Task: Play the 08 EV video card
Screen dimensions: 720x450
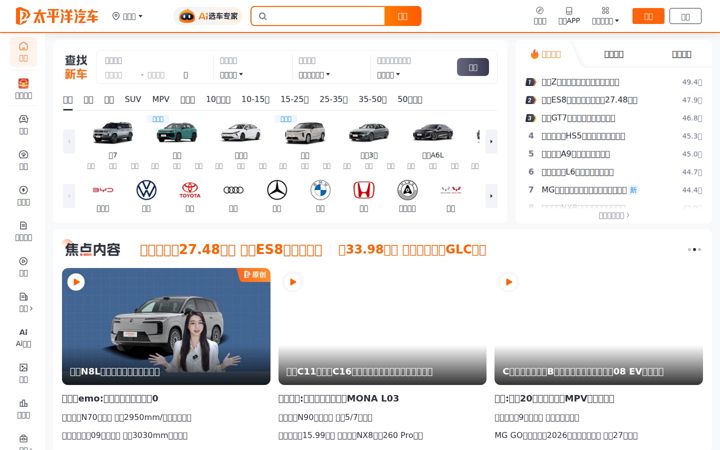Action: pyautogui.click(x=598, y=326)
